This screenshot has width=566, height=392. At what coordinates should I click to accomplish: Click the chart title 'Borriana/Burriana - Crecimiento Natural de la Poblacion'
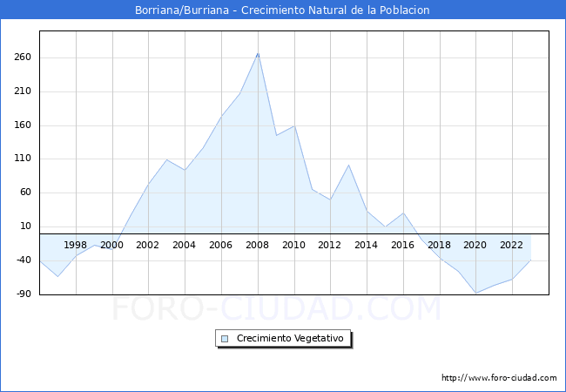[x=282, y=10]
